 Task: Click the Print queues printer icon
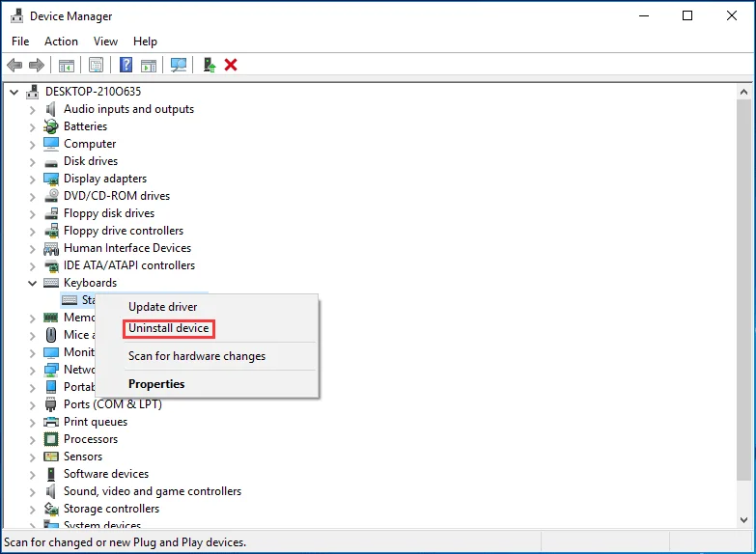tap(50, 422)
